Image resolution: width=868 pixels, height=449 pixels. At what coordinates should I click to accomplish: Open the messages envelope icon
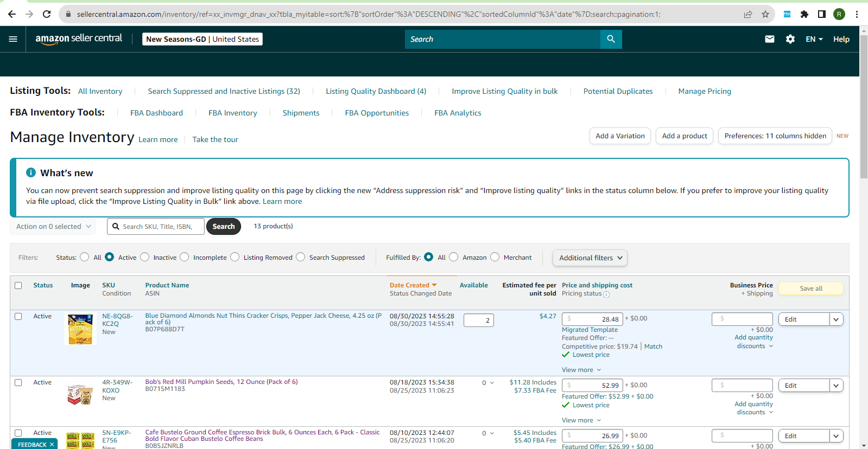770,39
